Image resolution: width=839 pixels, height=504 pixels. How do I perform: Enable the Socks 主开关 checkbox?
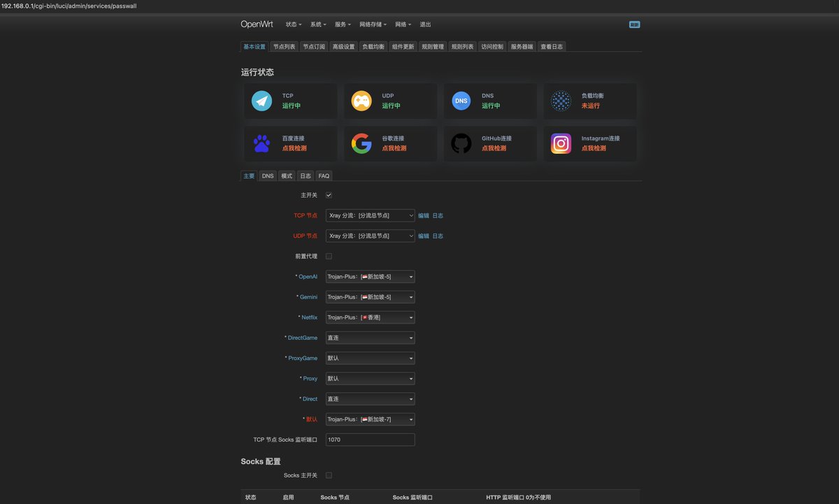pyautogui.click(x=329, y=475)
